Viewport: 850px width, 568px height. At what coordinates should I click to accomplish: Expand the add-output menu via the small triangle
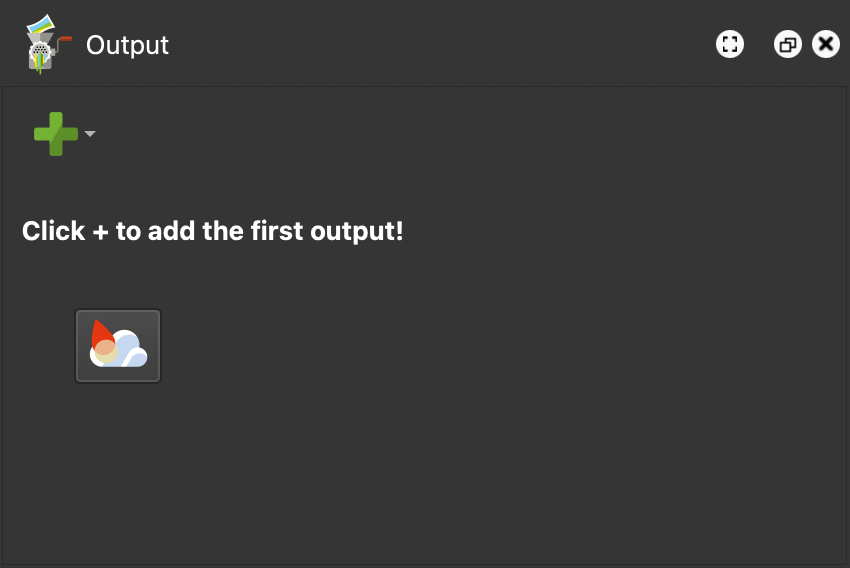(x=90, y=134)
